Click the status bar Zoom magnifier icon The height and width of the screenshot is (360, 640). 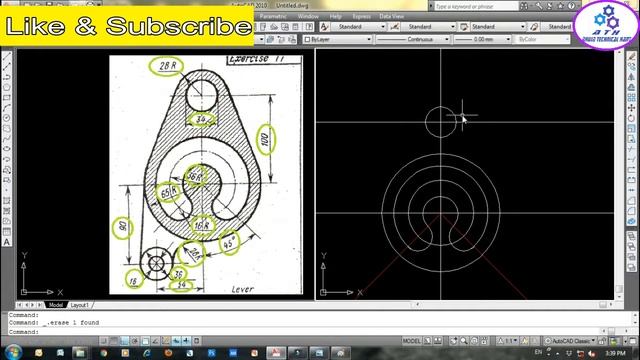464,341
